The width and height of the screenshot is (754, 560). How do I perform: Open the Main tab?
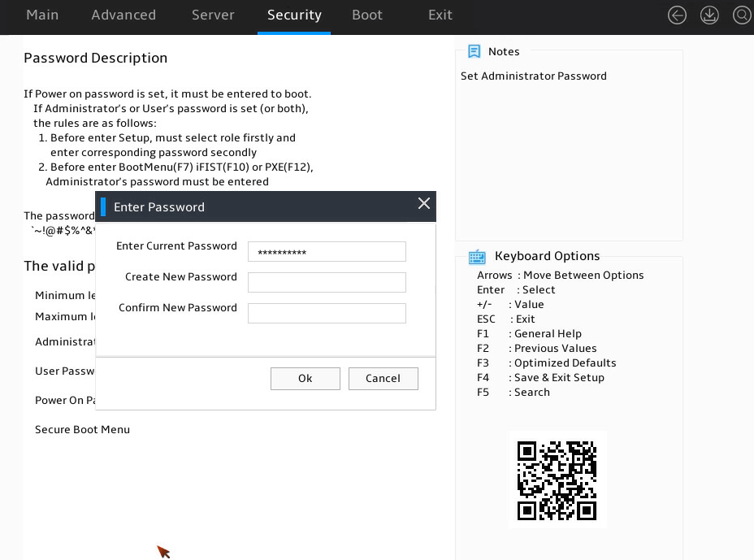pos(42,15)
